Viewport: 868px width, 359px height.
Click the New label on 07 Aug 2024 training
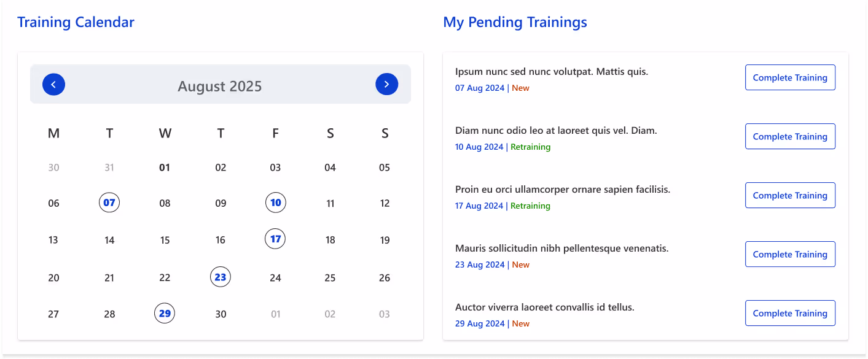520,88
